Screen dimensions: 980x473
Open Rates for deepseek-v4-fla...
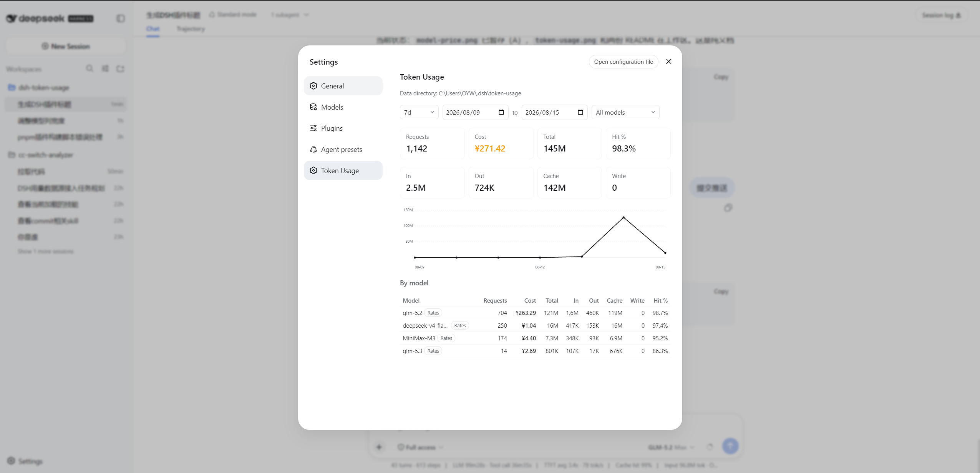tap(460, 326)
